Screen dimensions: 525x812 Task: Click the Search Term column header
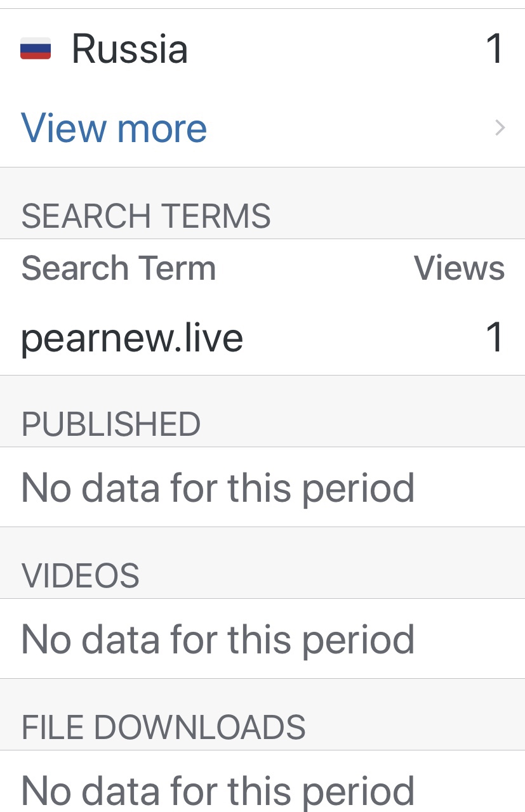119,268
